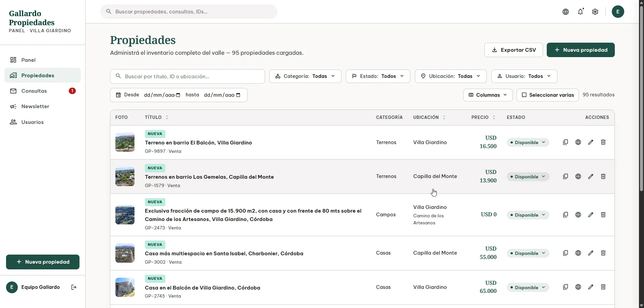
Task: Open thumbnail of Casa en el Balcón
Action: point(125,287)
